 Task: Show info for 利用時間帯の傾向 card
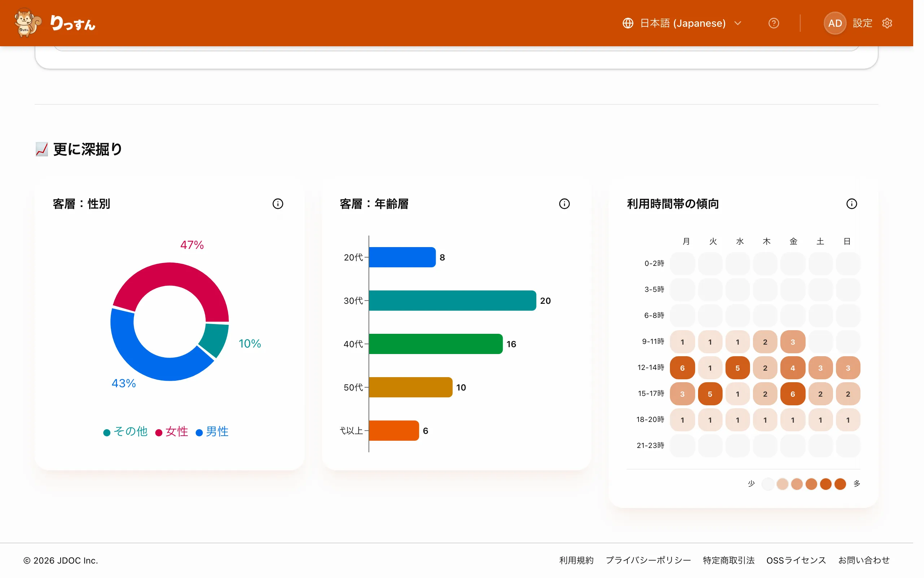tap(851, 204)
